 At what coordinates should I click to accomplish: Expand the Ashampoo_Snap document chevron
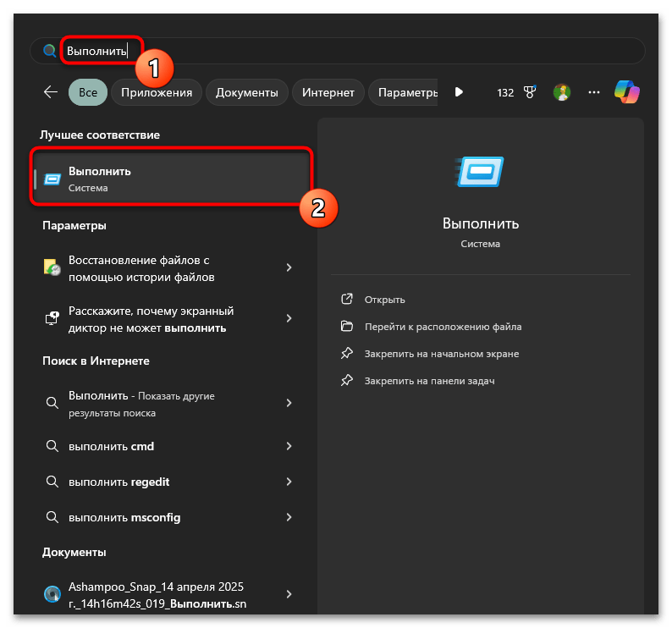289,594
